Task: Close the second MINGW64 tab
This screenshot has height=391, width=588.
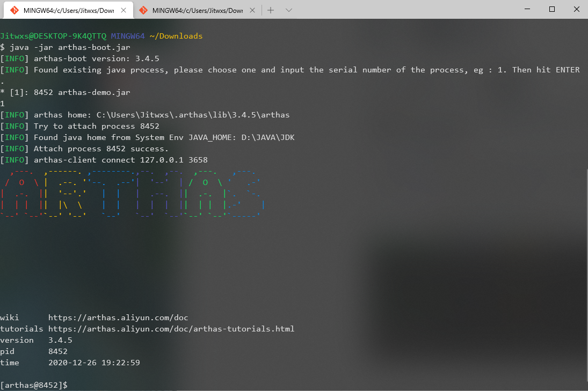Action: coord(252,11)
